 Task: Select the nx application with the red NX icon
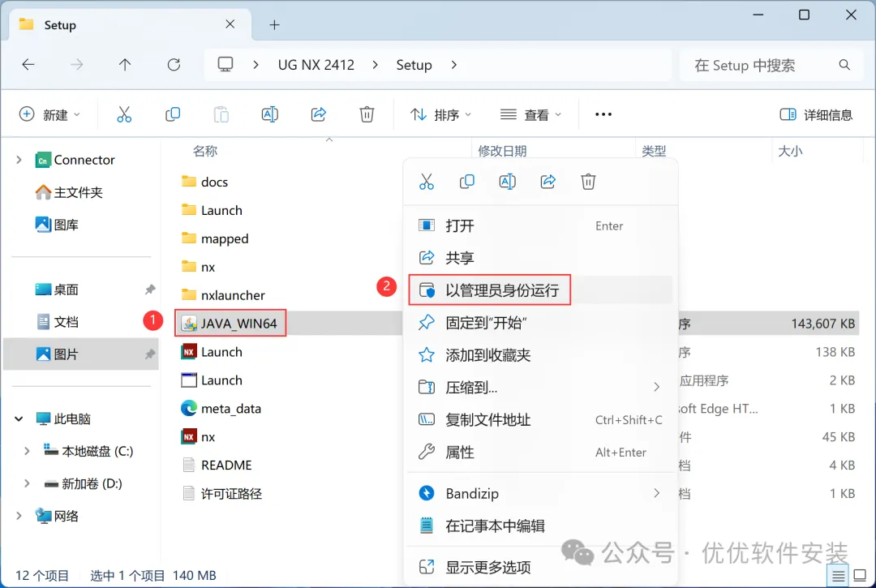coord(199,436)
